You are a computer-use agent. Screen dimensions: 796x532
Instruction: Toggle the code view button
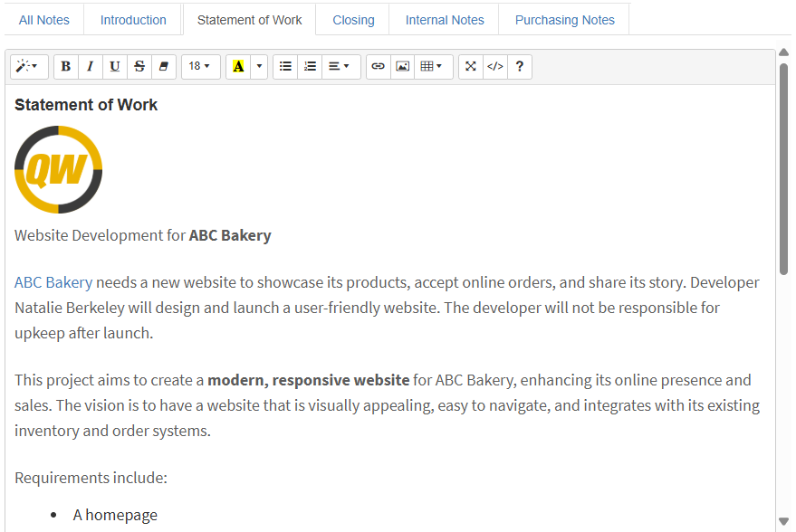pos(495,67)
